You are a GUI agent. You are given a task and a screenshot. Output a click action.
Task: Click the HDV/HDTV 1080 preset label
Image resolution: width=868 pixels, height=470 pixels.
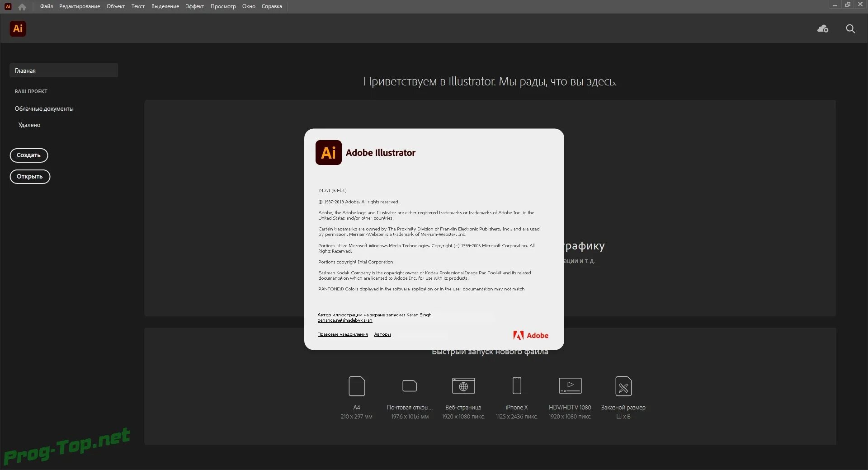[x=570, y=407]
